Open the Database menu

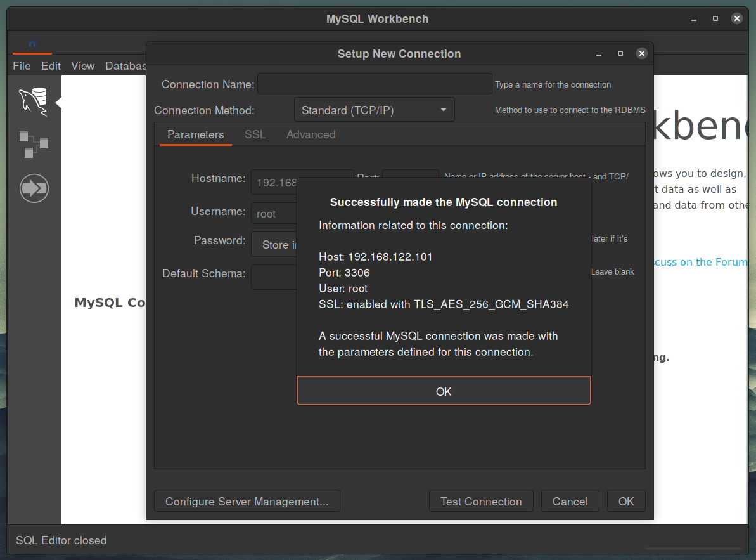(124, 65)
